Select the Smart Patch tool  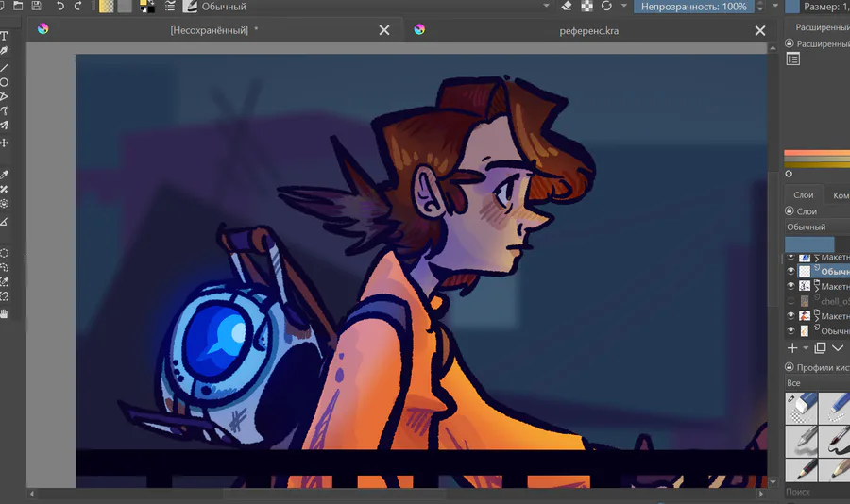(x=4, y=189)
